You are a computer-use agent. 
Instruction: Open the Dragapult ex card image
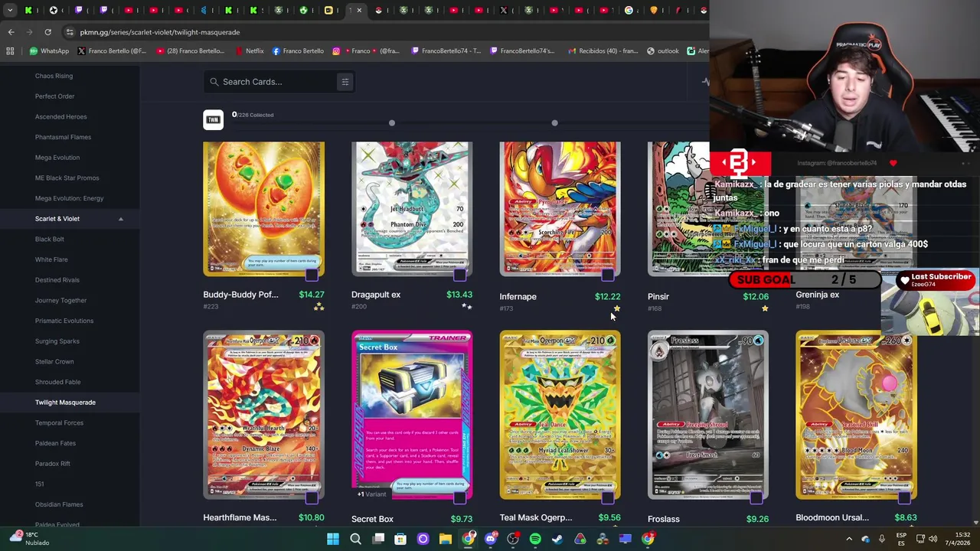tap(412, 209)
